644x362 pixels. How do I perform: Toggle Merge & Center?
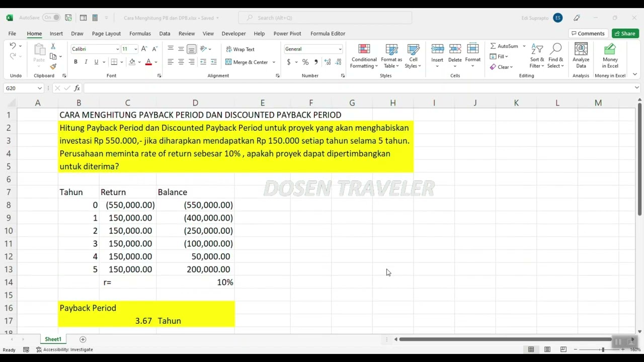click(x=247, y=62)
